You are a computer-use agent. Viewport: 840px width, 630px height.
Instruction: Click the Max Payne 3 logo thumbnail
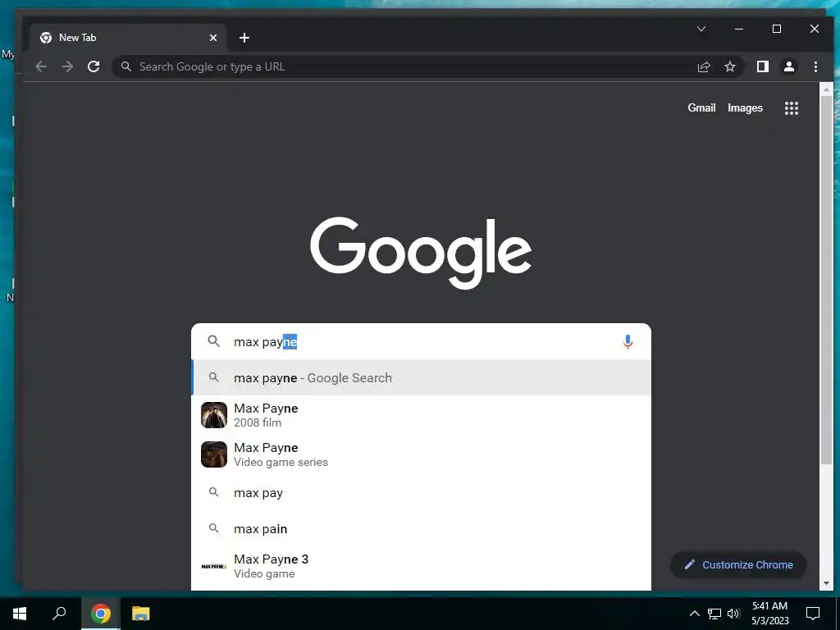pyautogui.click(x=214, y=566)
